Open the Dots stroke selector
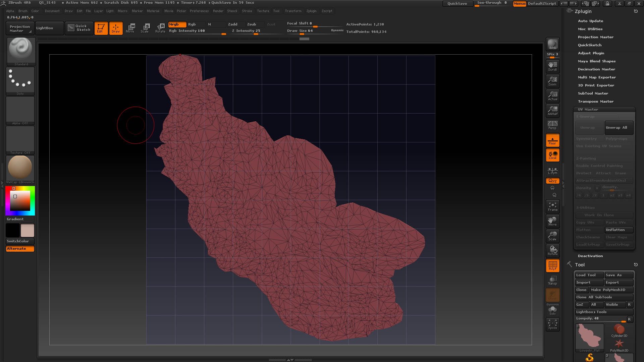The height and width of the screenshot is (362, 644). coord(20,81)
